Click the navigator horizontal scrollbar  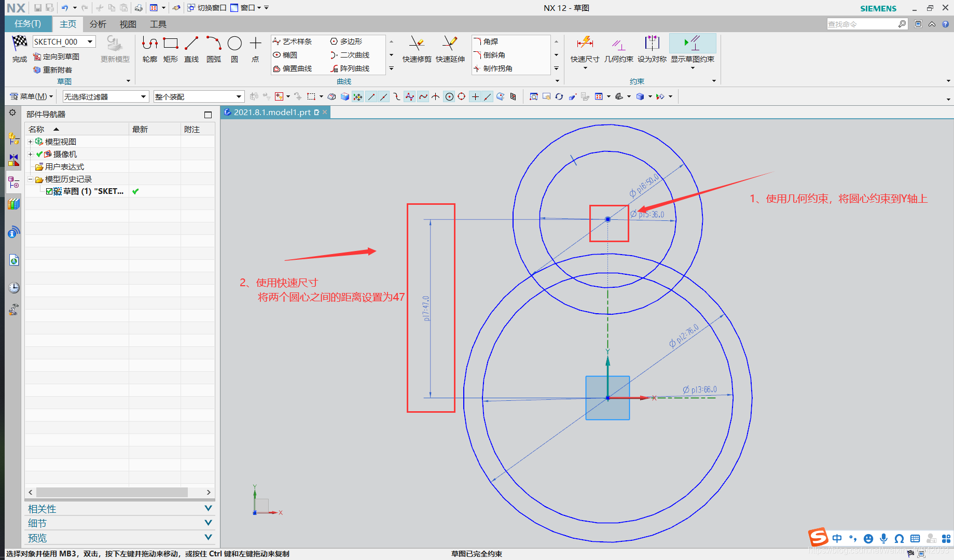[x=112, y=492]
